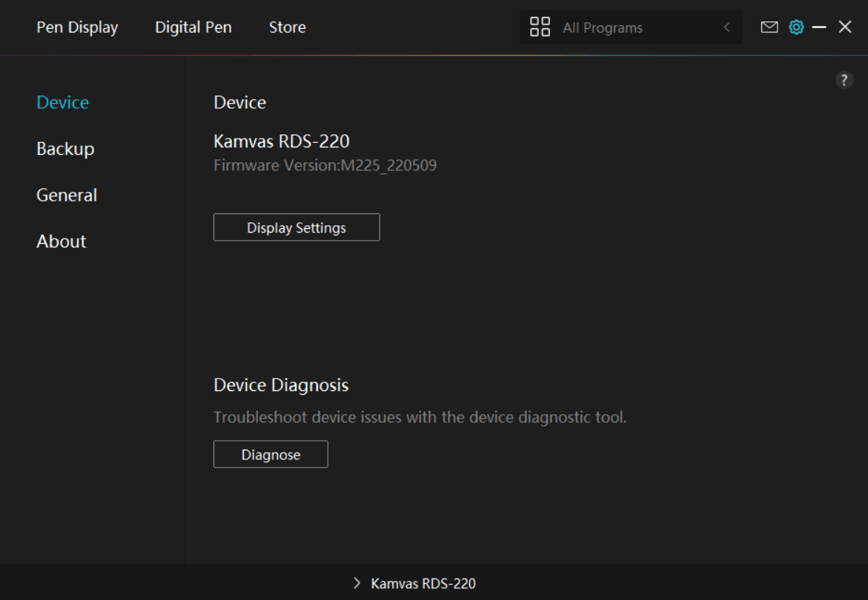Click the All Programs grid icon
The image size is (868, 600).
tap(540, 27)
